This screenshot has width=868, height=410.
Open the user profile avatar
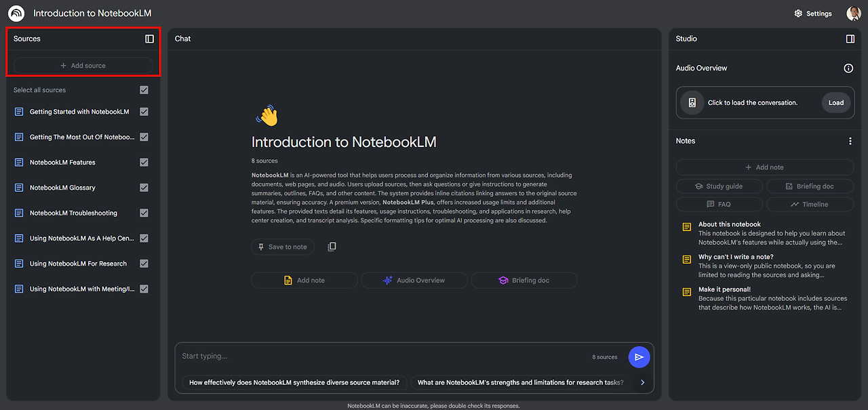coord(853,14)
